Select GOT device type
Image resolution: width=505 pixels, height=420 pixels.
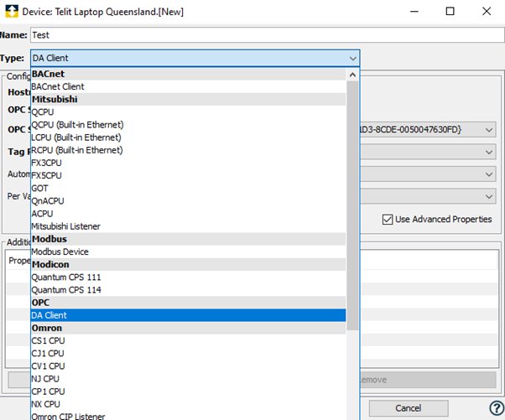[189, 189]
